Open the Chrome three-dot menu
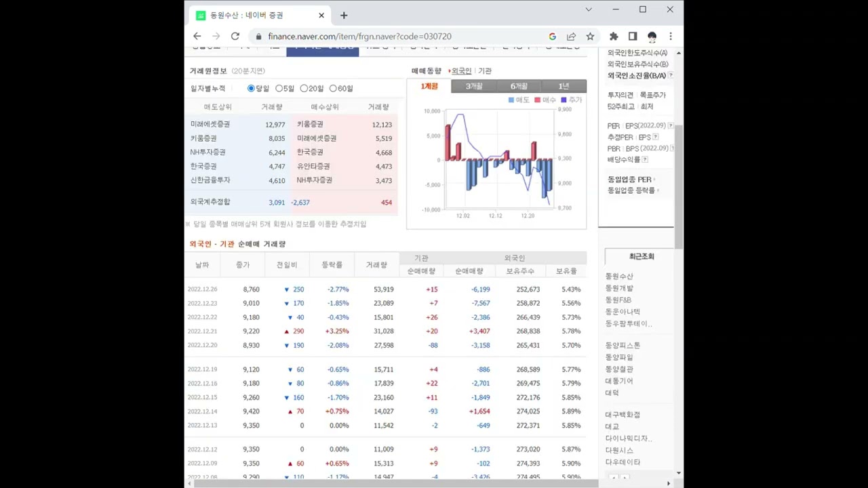The height and width of the screenshot is (488, 868). 671,37
